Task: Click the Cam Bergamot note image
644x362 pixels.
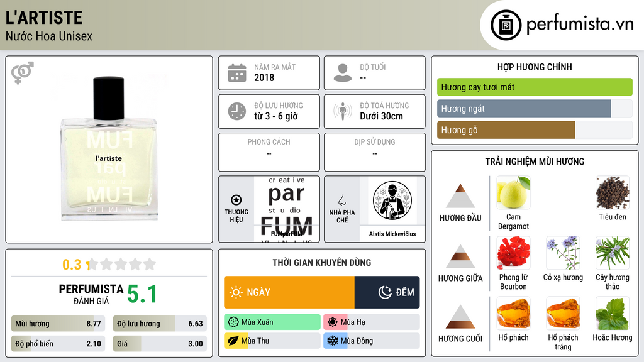Action: (513, 193)
